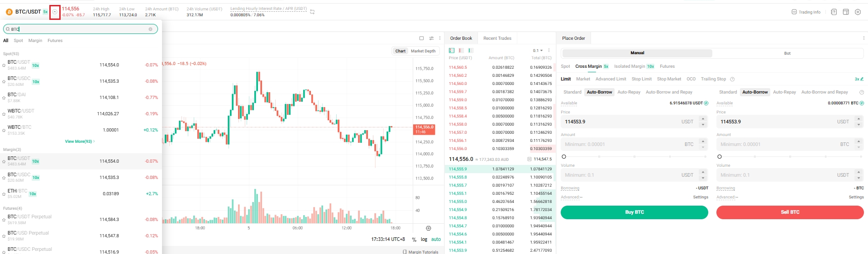
Task: Clear the BTC search field text
Action: pyautogui.click(x=150, y=29)
